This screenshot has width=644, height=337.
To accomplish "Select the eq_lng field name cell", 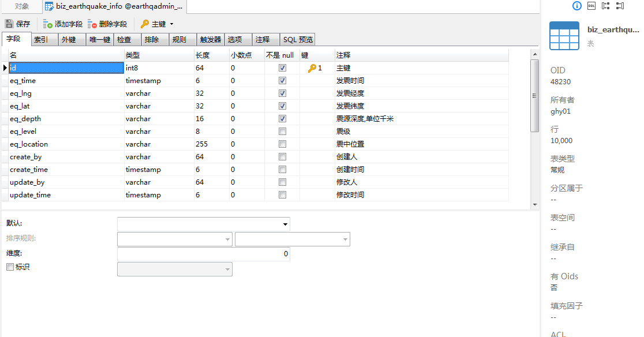I will pos(66,93).
